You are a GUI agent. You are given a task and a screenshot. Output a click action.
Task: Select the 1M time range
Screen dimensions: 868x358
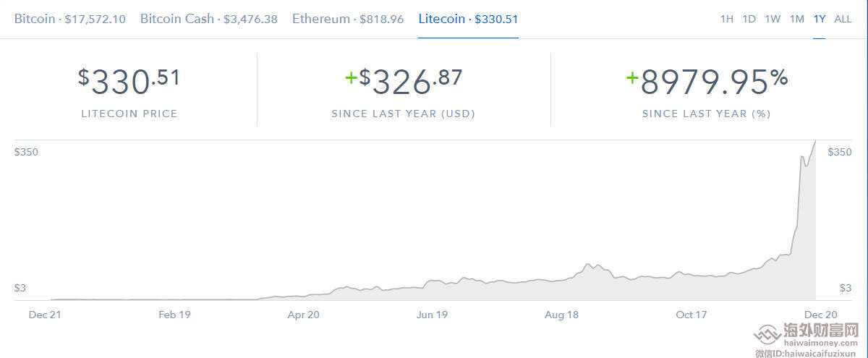(797, 19)
